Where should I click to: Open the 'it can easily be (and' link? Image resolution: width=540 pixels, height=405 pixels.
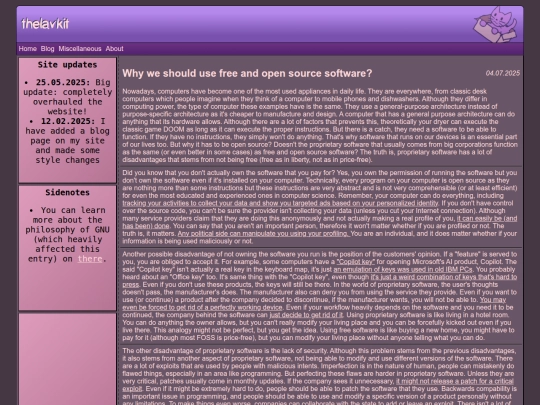(487, 218)
